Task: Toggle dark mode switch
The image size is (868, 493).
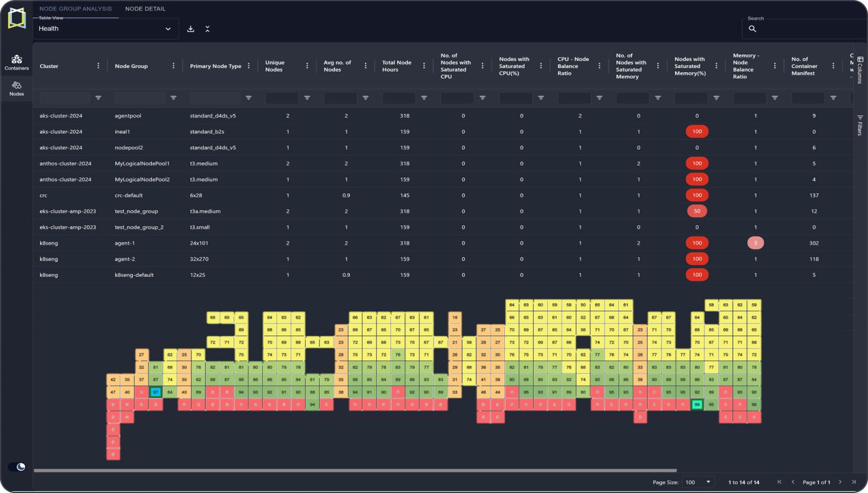Action: tap(17, 467)
